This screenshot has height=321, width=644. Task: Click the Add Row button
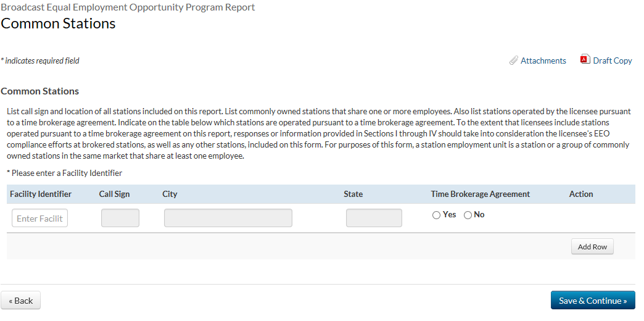pyautogui.click(x=592, y=246)
